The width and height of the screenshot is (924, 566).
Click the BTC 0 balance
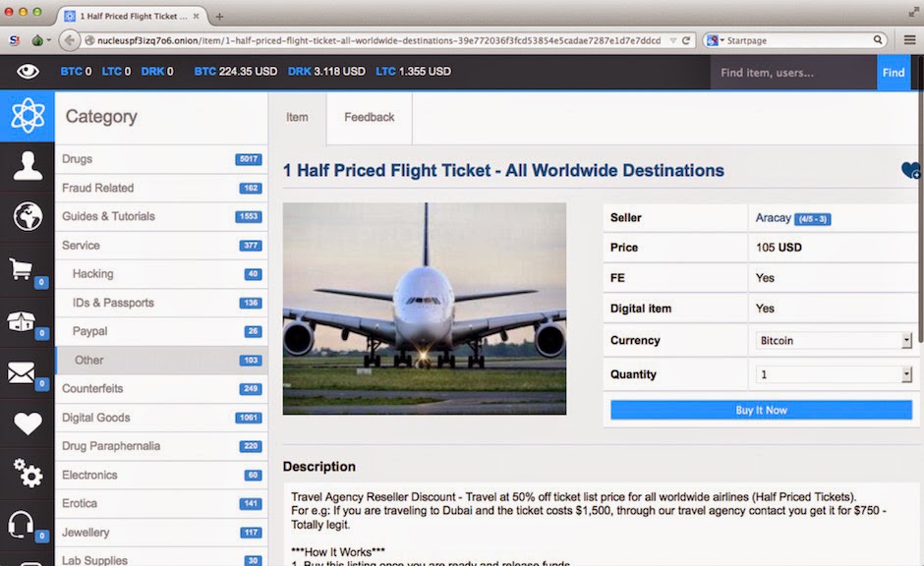click(x=76, y=72)
